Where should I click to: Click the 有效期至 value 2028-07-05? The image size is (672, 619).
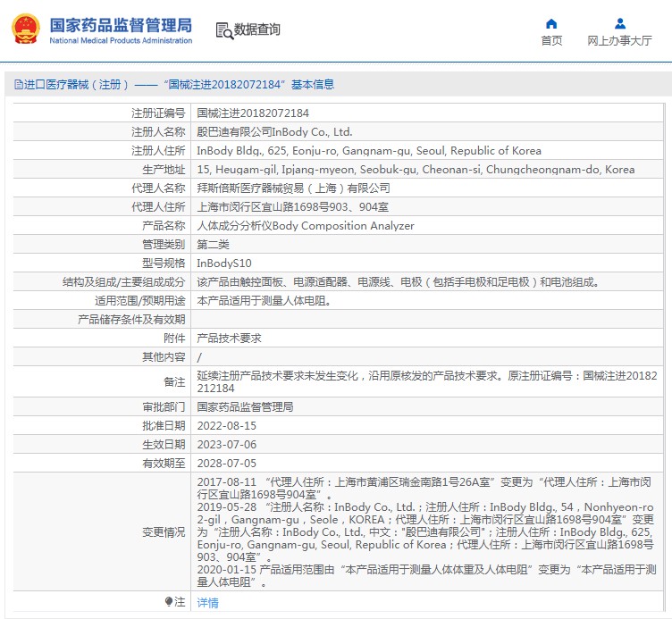pyautogui.click(x=226, y=464)
